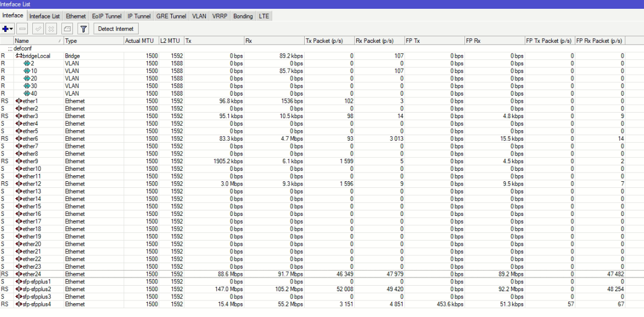Select the ether23 row name
The height and width of the screenshot is (317, 644).
(x=32, y=266)
